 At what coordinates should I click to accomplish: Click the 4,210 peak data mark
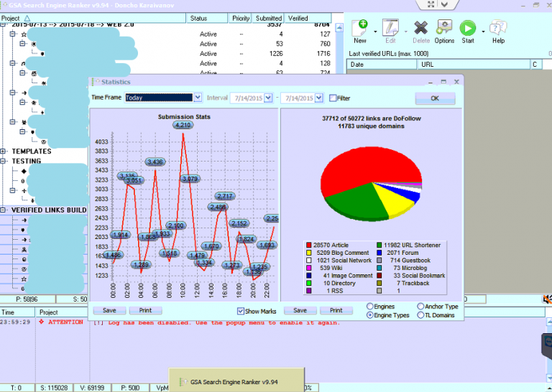[183, 125]
